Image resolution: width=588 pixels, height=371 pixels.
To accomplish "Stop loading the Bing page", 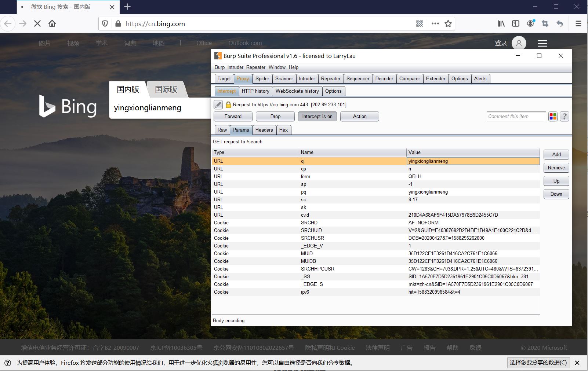I will pyautogui.click(x=37, y=23).
